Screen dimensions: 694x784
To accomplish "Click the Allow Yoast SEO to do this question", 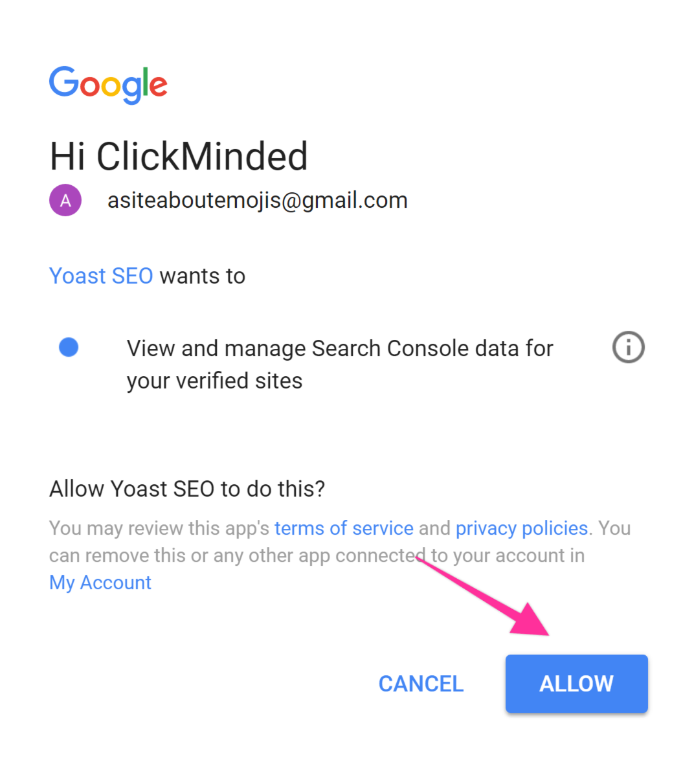I will click(x=187, y=489).
